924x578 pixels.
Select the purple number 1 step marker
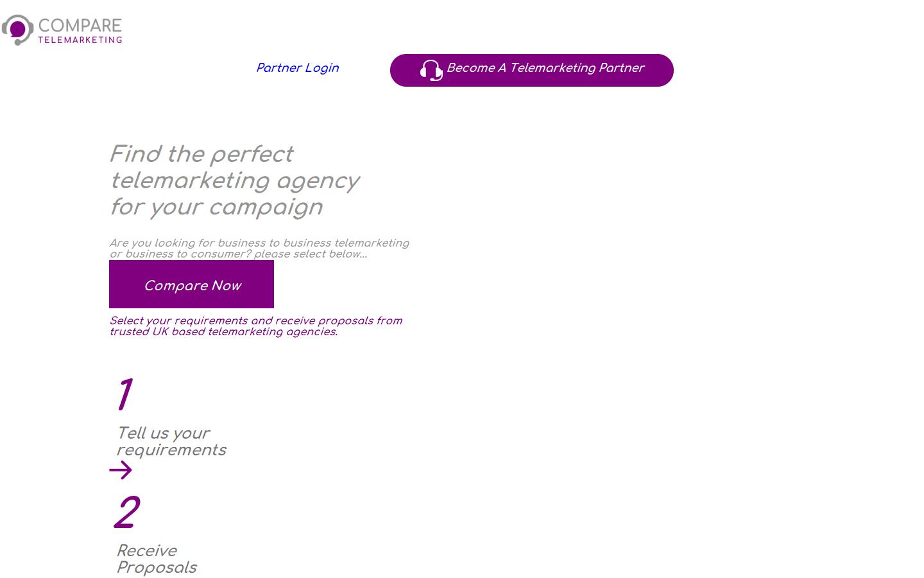click(124, 394)
